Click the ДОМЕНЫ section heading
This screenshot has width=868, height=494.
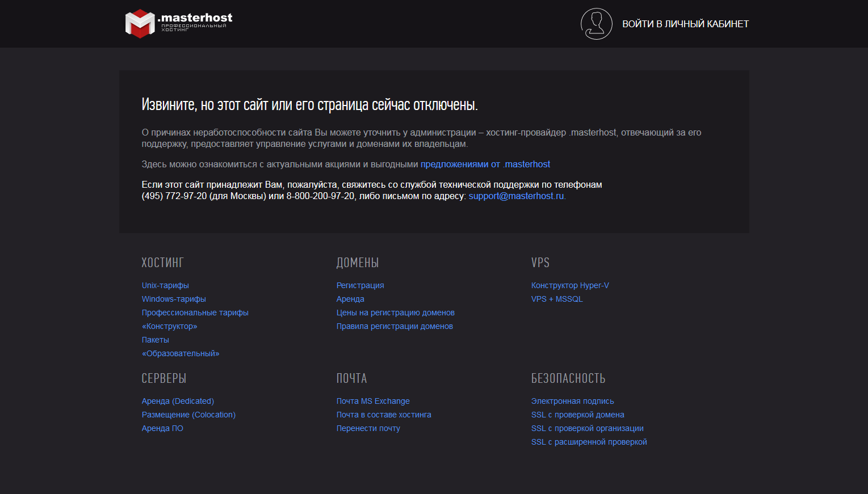click(358, 263)
